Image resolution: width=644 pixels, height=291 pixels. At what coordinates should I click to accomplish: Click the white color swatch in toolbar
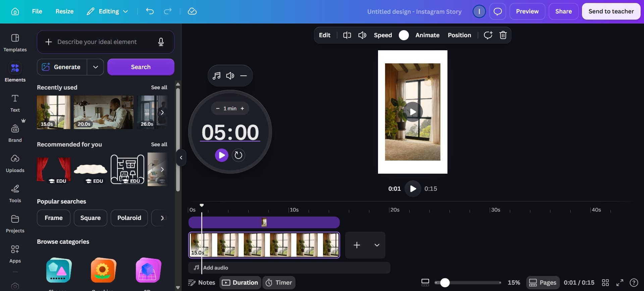click(x=404, y=35)
